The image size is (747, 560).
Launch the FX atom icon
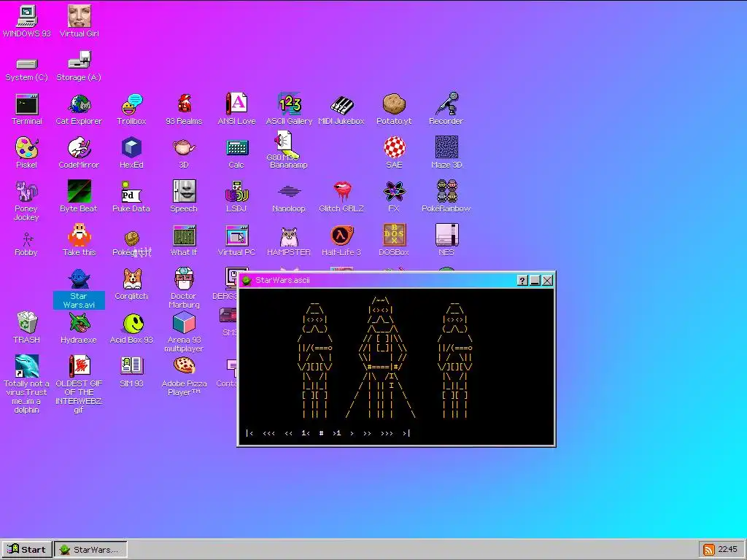click(394, 196)
